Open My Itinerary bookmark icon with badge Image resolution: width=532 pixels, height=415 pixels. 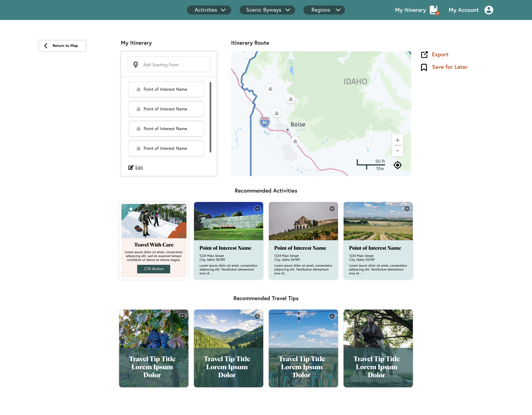pos(434,10)
